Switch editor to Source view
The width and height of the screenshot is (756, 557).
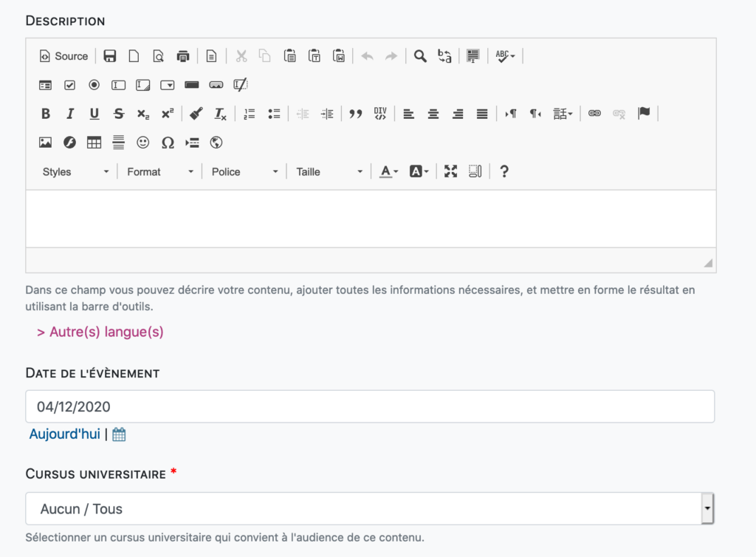pyautogui.click(x=63, y=56)
